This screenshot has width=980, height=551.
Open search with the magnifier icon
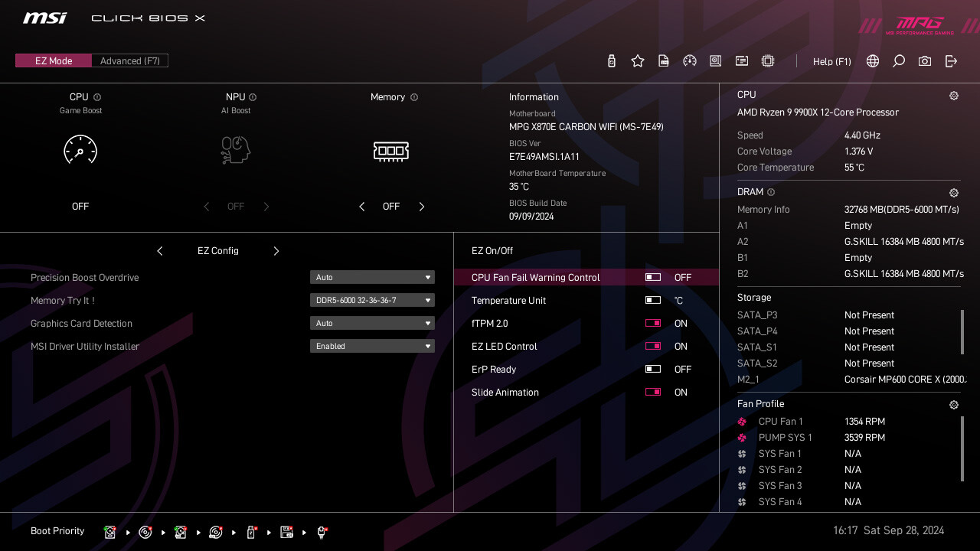point(899,61)
